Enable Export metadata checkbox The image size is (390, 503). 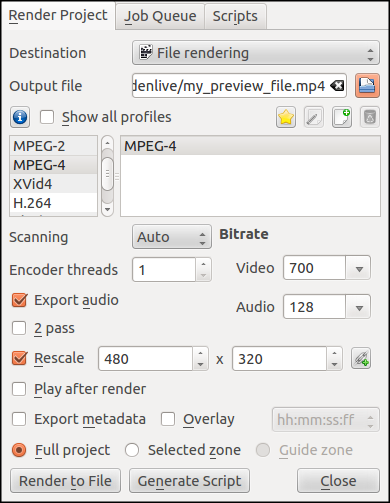19,419
